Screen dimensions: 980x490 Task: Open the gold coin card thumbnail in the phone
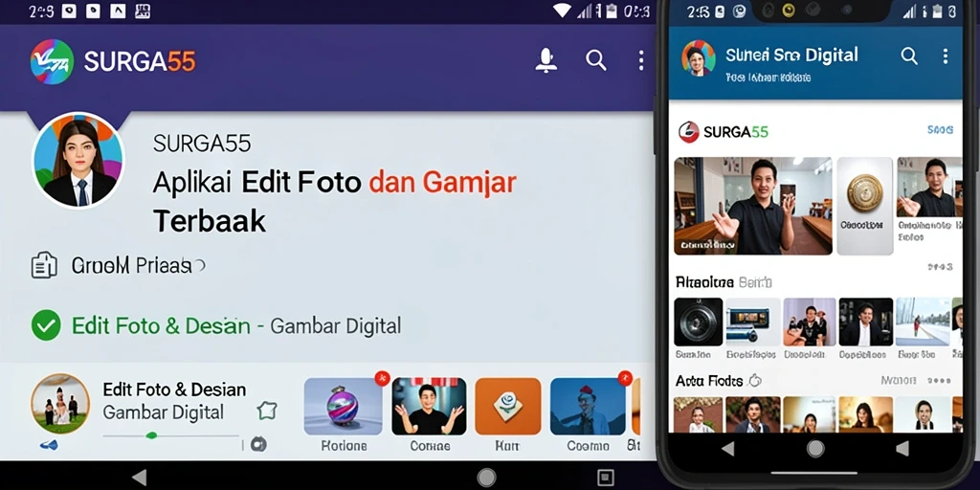(x=865, y=206)
